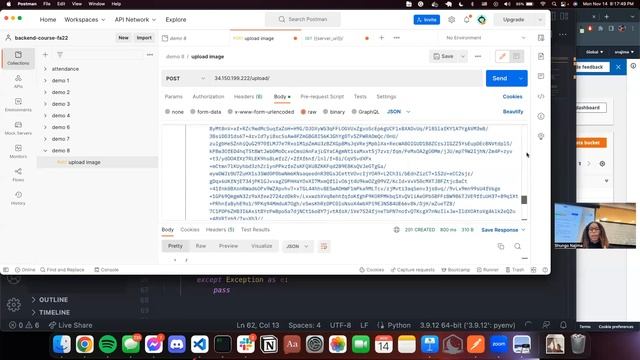This screenshot has width=640, height=360.
Task: Open the notifications bell icon
Action: click(467, 20)
